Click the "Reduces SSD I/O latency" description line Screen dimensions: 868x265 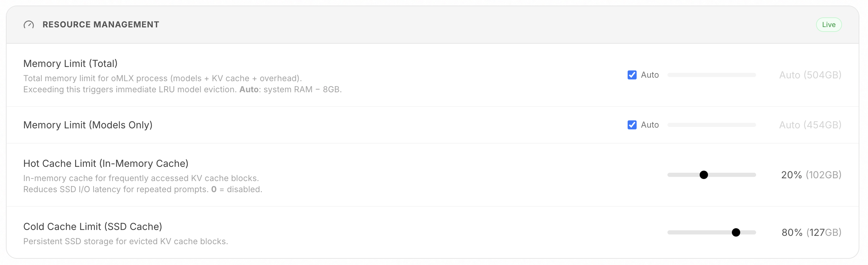tap(142, 189)
